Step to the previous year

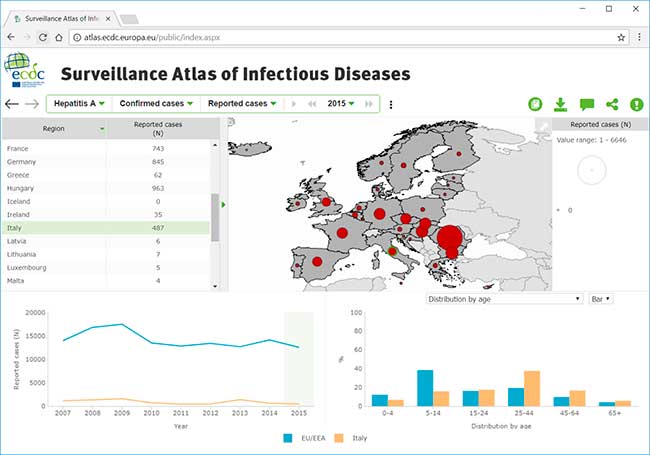[312, 104]
